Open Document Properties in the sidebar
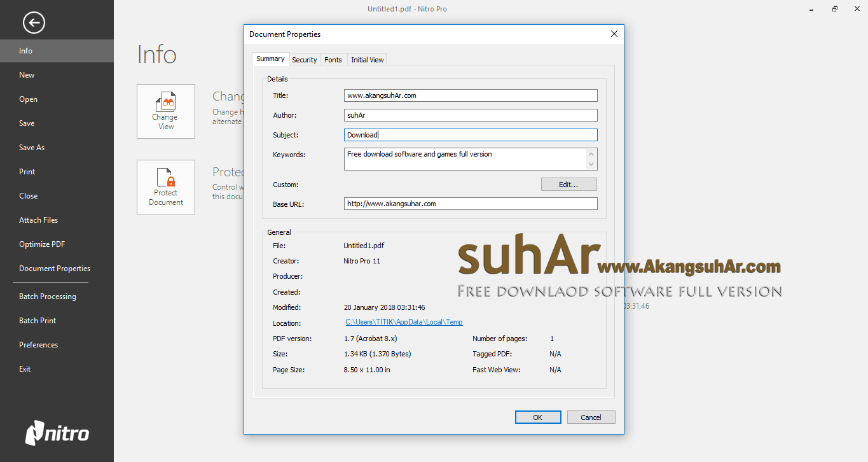 (x=57, y=269)
